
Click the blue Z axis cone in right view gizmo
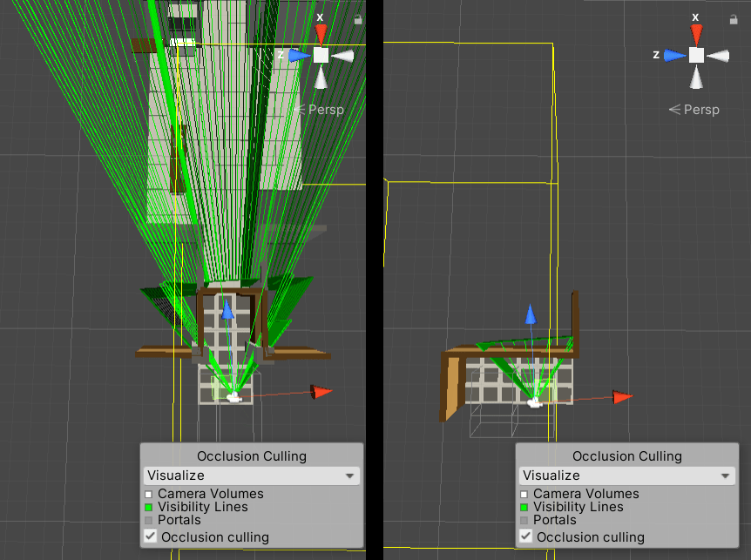pos(674,55)
